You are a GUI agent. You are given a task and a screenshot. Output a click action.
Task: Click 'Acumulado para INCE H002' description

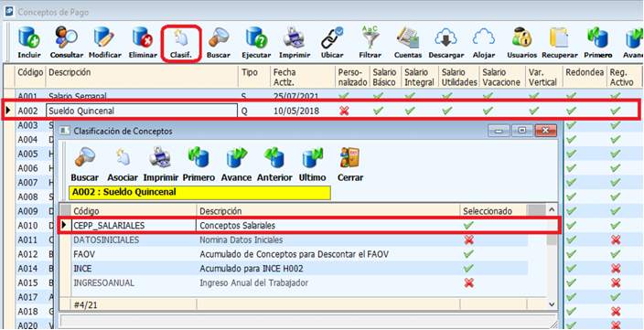point(252,269)
